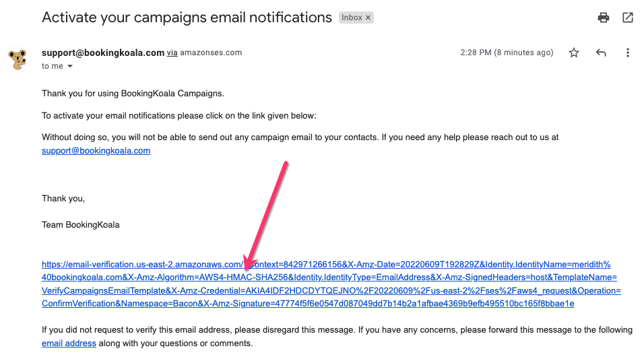The image size is (644, 361).
Task: Click the koala sender avatar
Action: [19, 59]
